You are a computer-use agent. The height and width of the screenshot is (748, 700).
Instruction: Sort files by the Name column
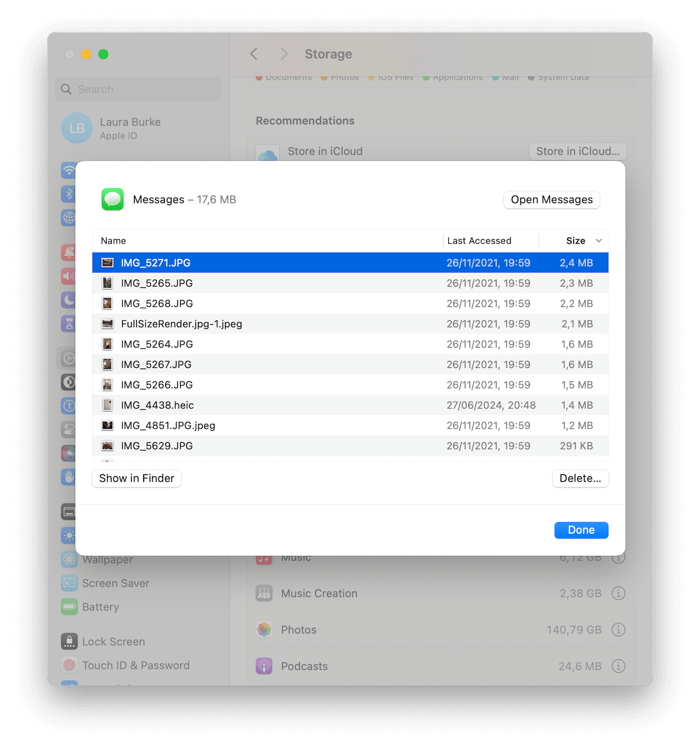[x=113, y=240]
